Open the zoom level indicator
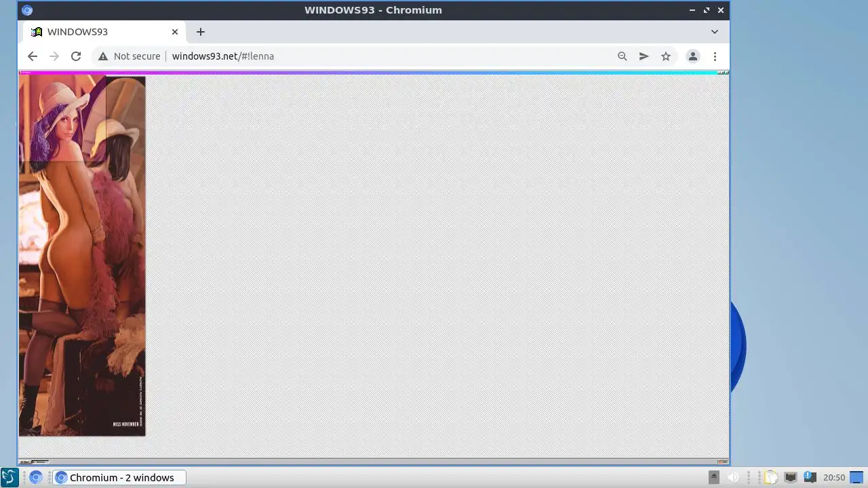Screen dimensions: 868x488 coord(622,56)
